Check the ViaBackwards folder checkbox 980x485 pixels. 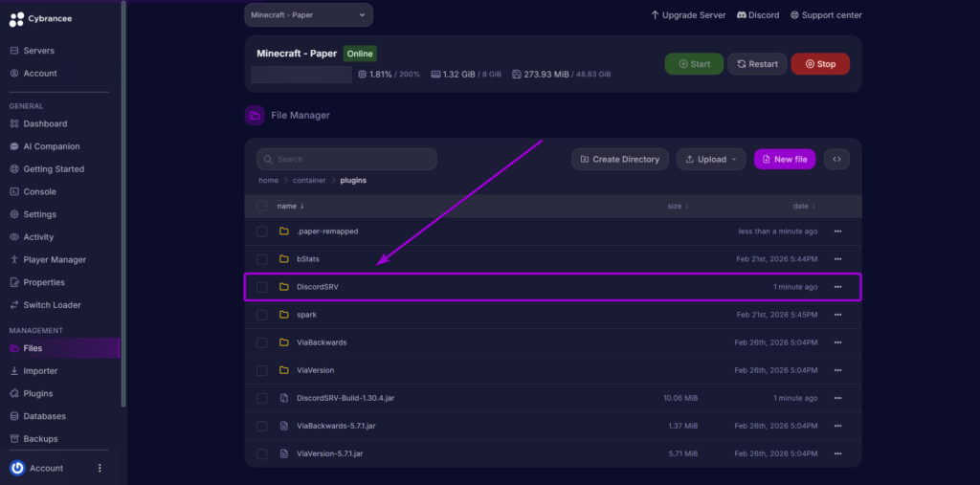click(262, 342)
